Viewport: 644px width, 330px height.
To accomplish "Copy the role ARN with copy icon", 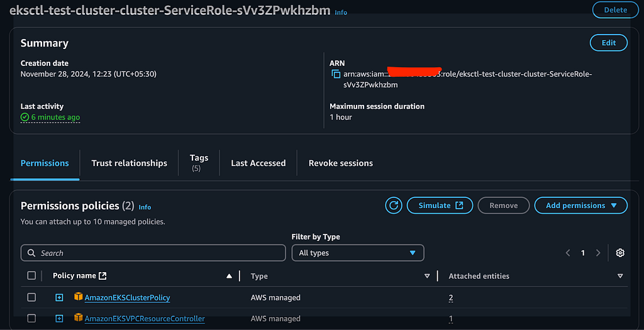I will pos(336,74).
